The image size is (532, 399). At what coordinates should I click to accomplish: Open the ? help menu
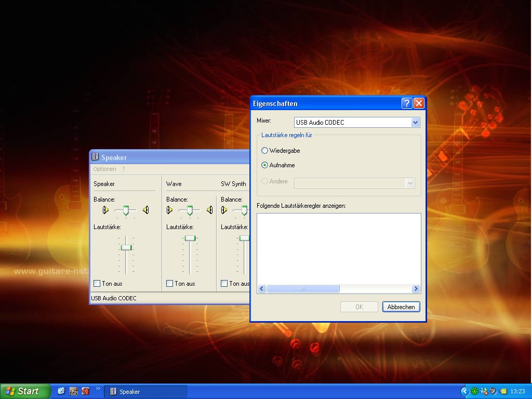coord(124,169)
